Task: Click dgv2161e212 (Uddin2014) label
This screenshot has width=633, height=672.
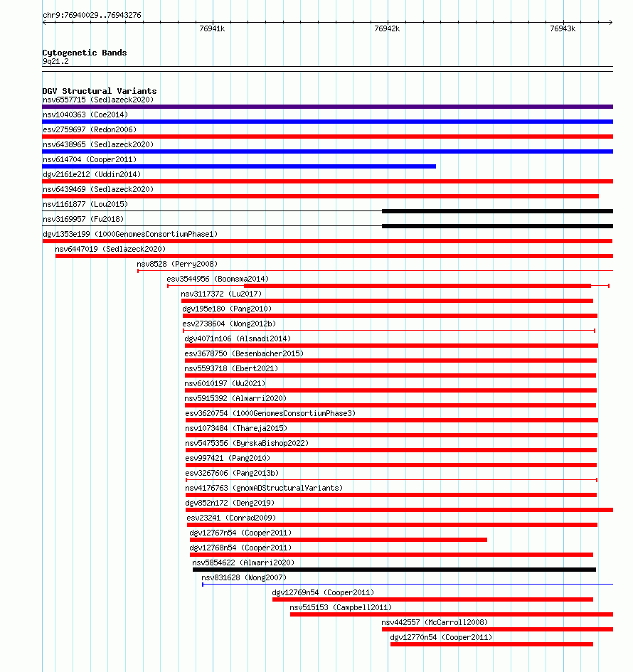Action: coord(92,175)
